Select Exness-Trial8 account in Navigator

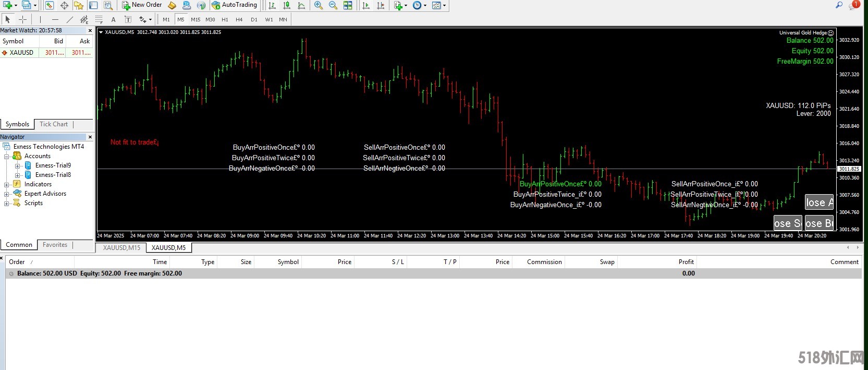tap(53, 175)
